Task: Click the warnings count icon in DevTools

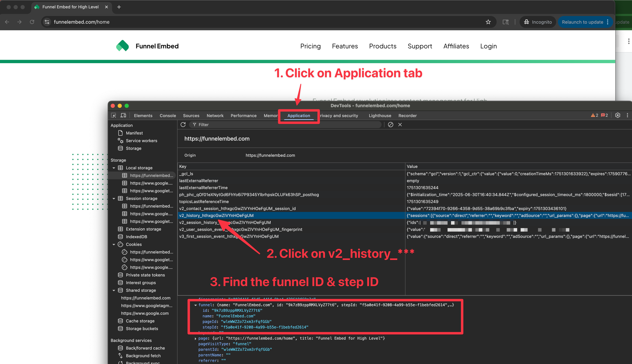Action: (594, 115)
